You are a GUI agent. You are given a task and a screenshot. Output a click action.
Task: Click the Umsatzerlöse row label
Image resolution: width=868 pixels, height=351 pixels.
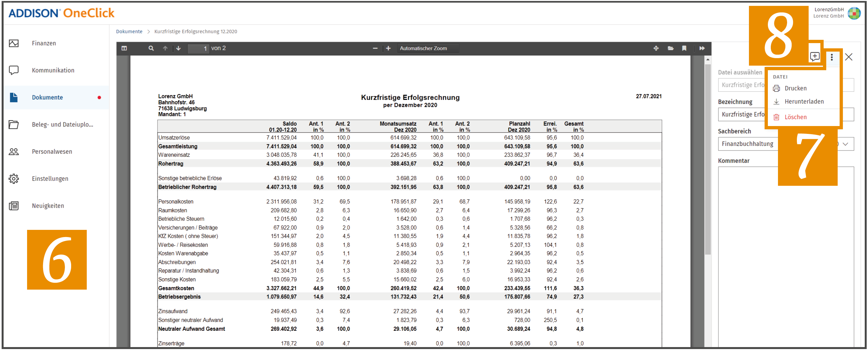[174, 137]
